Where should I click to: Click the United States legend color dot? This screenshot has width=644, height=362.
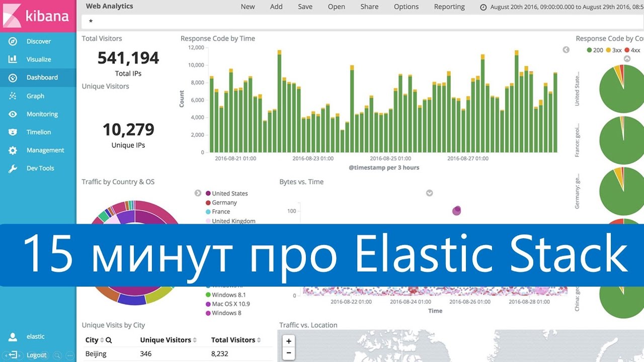click(208, 194)
